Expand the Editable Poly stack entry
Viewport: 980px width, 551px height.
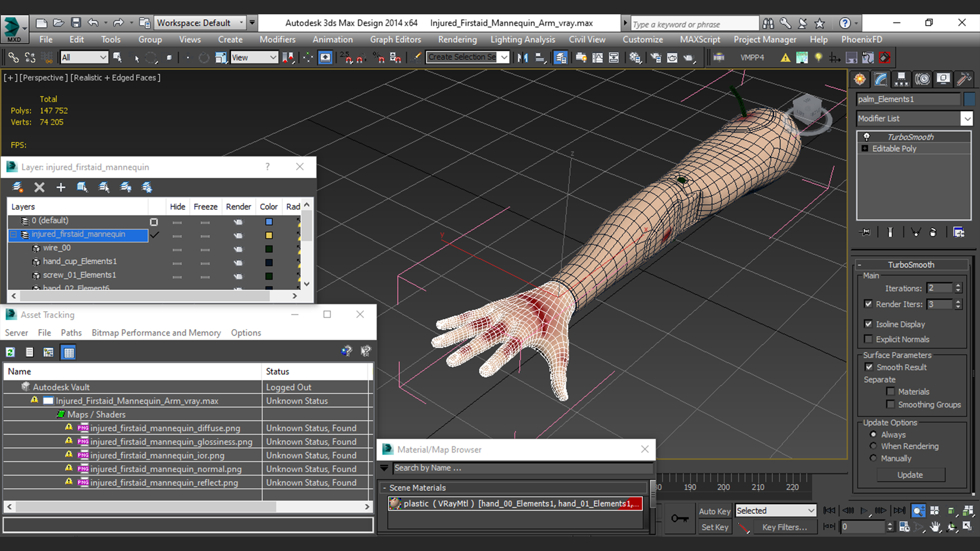tap(865, 148)
